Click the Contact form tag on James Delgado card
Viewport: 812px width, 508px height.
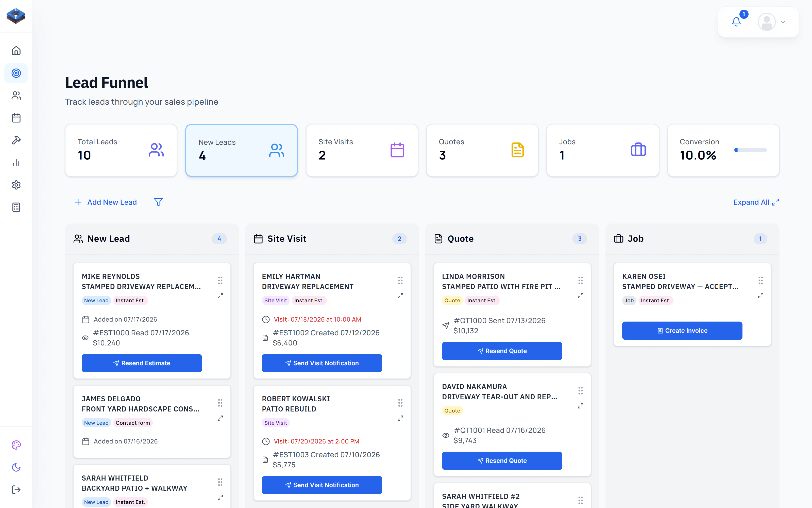pos(133,423)
